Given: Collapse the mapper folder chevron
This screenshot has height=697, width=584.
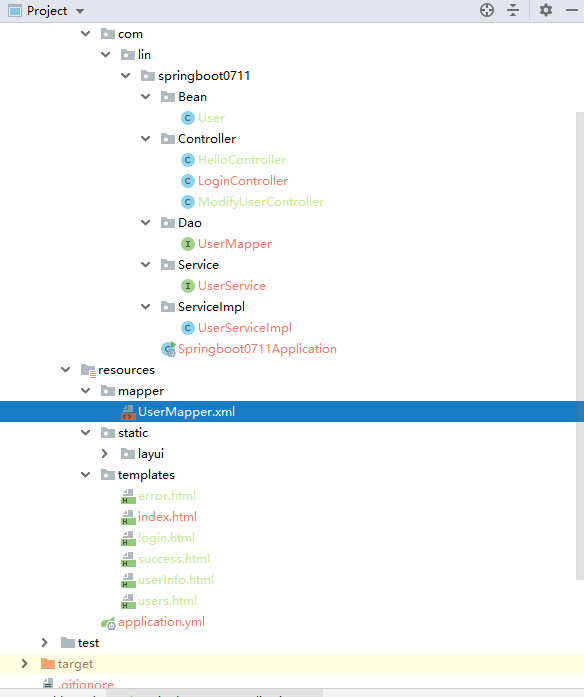Looking at the screenshot, I should [85, 391].
